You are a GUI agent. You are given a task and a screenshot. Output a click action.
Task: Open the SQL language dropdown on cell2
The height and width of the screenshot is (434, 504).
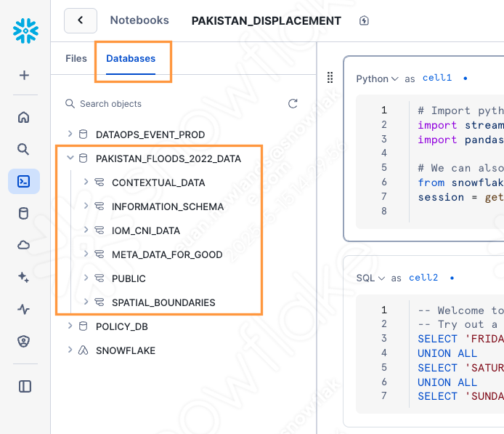point(370,278)
